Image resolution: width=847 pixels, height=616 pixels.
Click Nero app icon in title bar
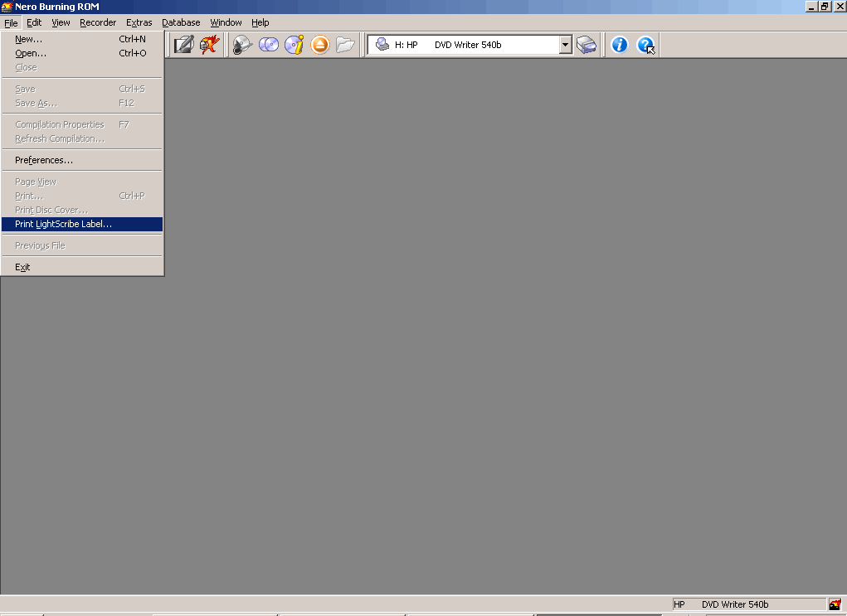[7, 7]
